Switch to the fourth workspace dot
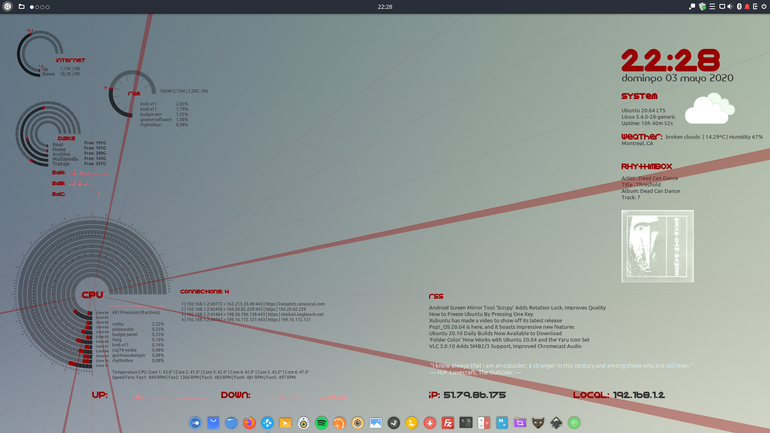770x433 pixels. (48, 7)
